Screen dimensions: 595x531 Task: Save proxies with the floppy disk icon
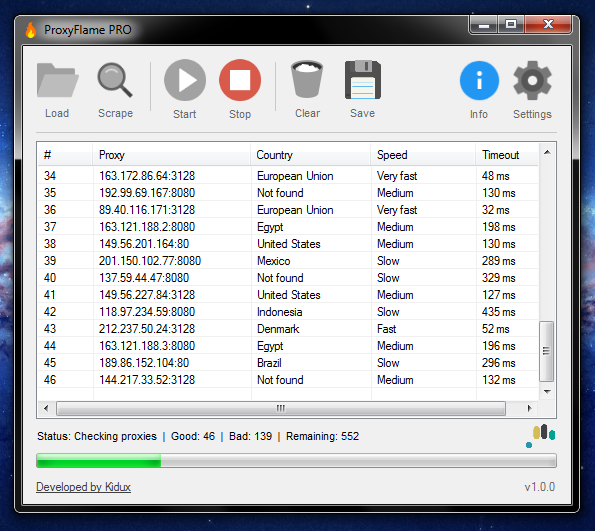(x=363, y=80)
